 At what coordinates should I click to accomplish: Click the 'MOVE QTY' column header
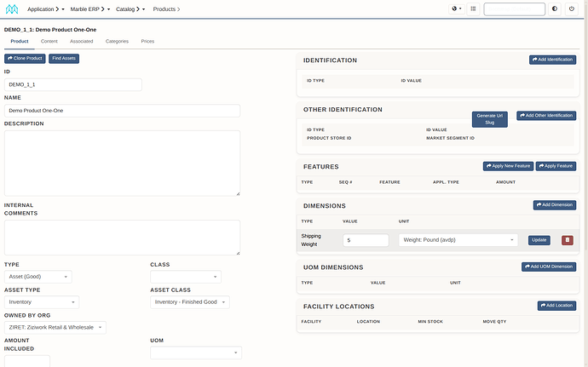494,322
